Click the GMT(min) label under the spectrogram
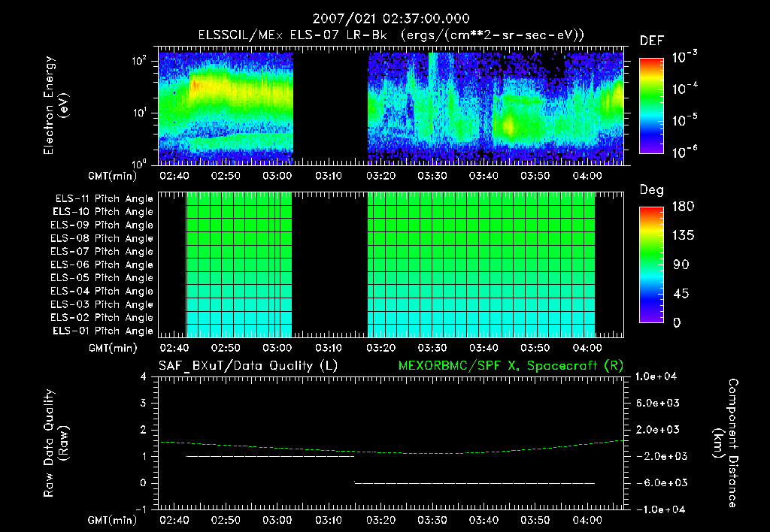This screenshot has height=532, width=770. click(x=113, y=176)
